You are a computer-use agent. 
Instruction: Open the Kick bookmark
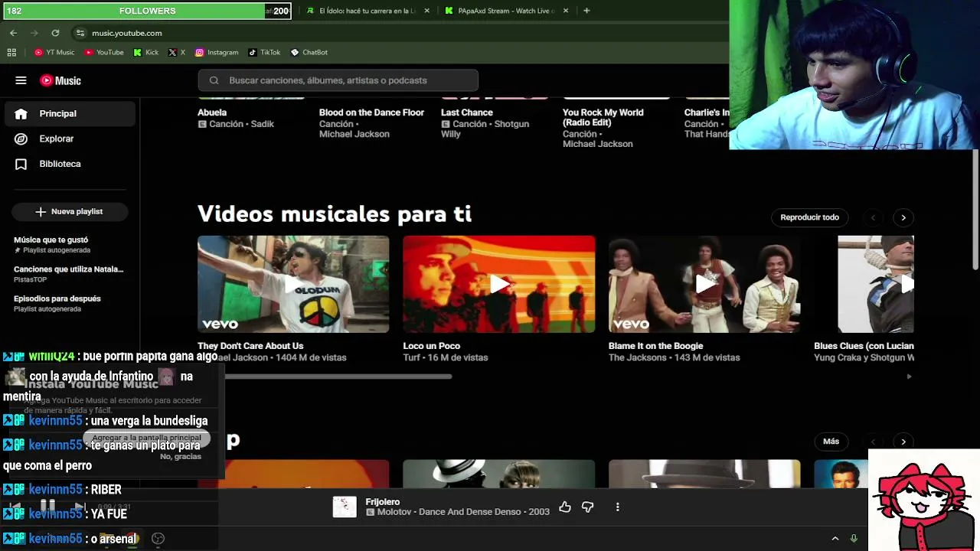[146, 52]
